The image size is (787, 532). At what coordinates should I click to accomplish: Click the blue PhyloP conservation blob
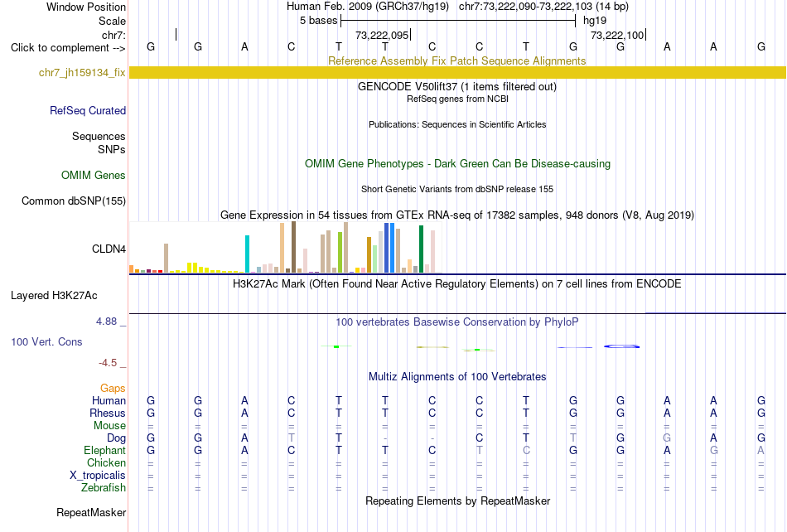click(x=621, y=346)
